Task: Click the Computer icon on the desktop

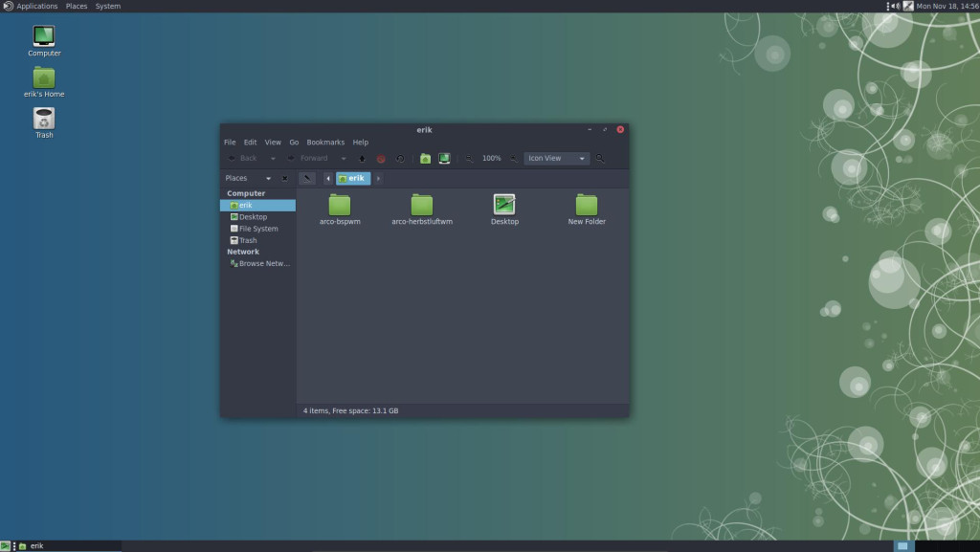Action: point(44,41)
